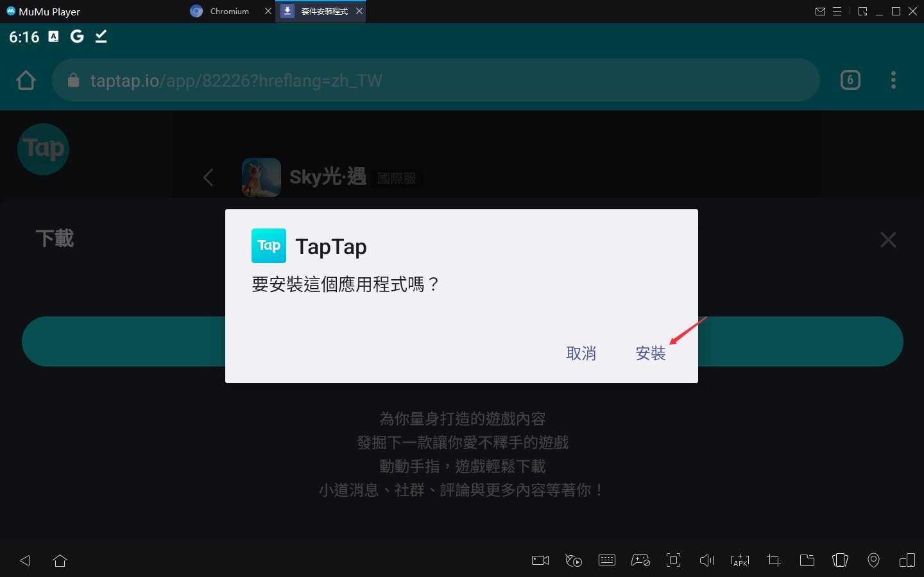Open the gamepad settings tool
Image resolution: width=924 pixels, height=577 pixels.
[640, 560]
